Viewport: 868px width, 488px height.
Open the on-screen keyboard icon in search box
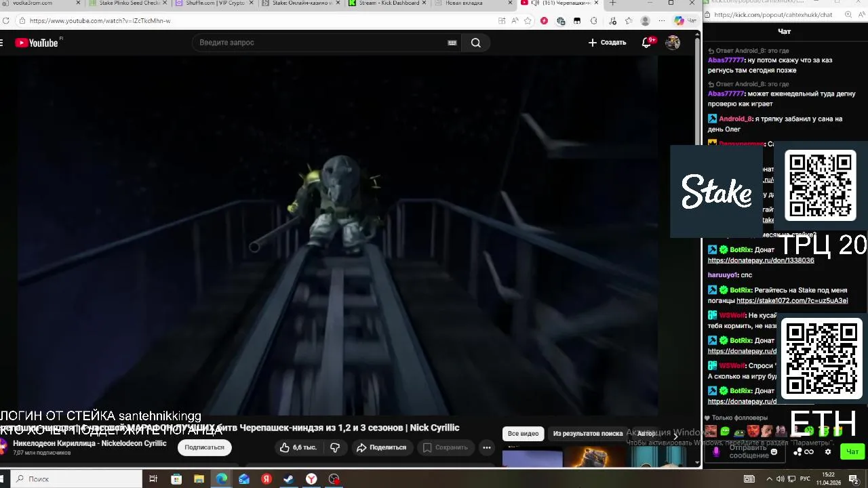pyautogui.click(x=452, y=43)
